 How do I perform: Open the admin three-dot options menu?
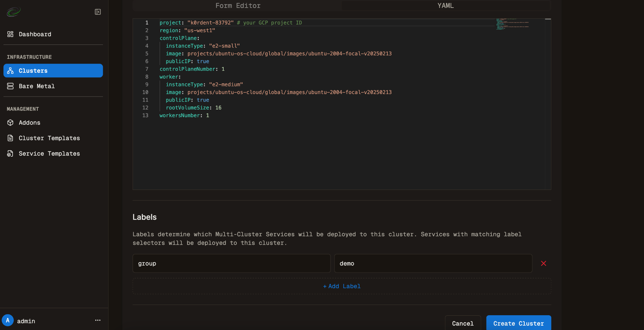pyautogui.click(x=98, y=320)
